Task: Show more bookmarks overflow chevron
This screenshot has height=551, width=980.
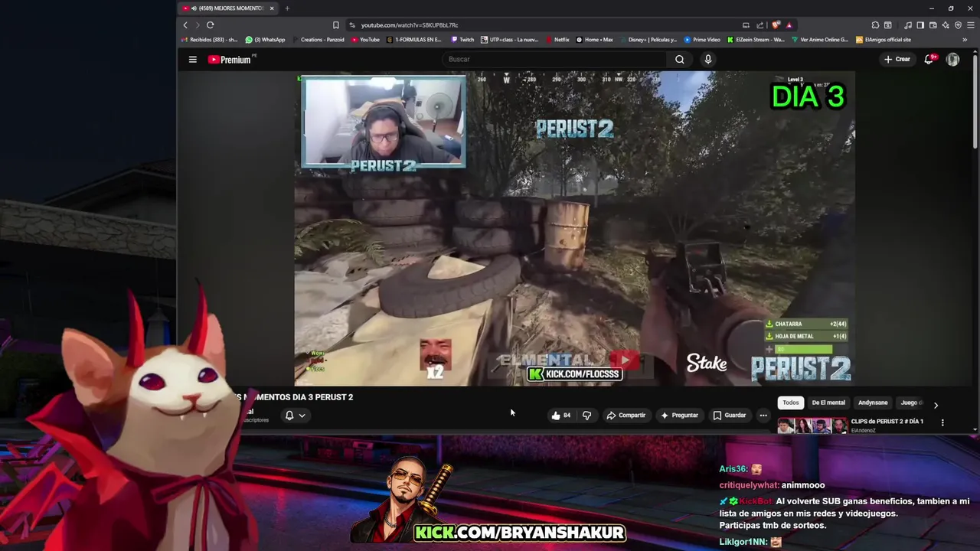Action: [x=965, y=40]
